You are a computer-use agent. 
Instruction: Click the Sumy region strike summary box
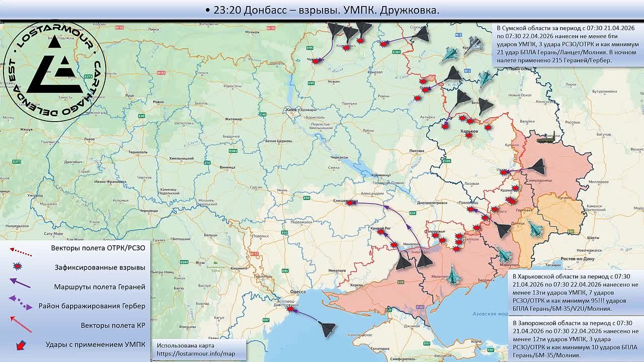tap(567, 44)
